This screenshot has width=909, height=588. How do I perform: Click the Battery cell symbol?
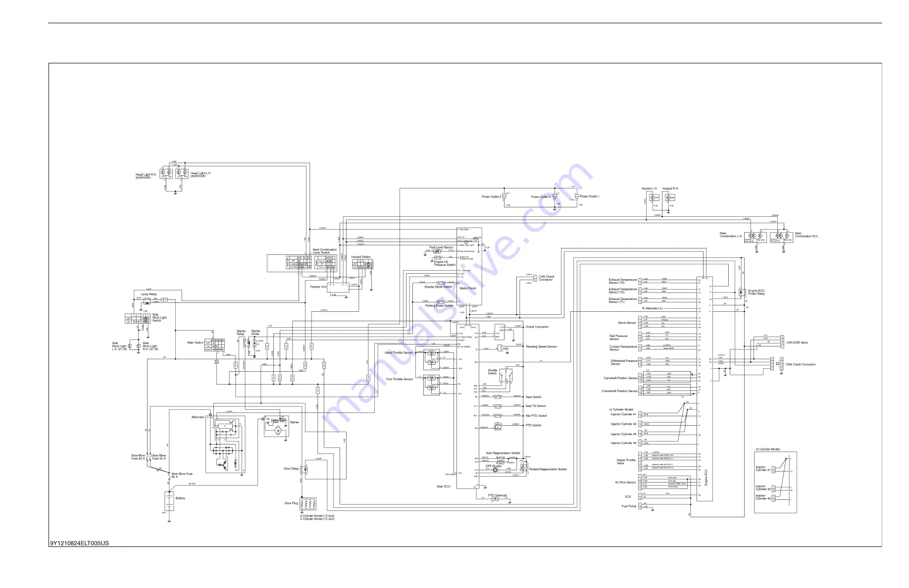coord(169,501)
